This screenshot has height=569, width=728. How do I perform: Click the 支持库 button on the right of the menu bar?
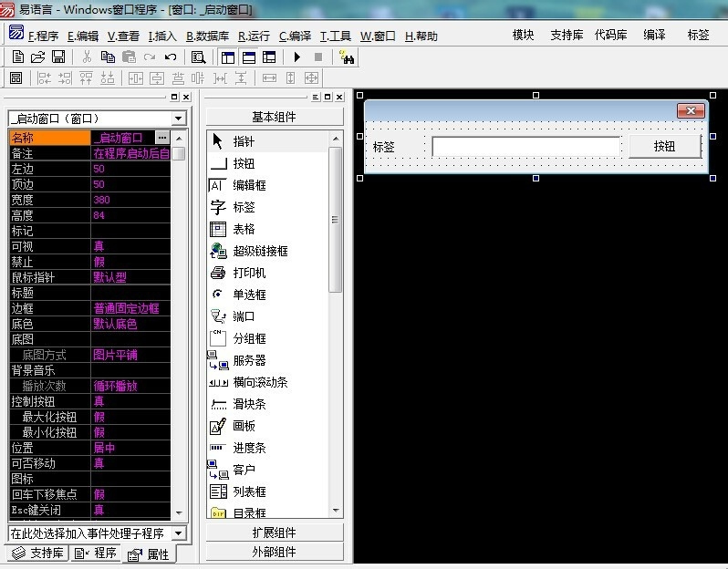click(567, 35)
